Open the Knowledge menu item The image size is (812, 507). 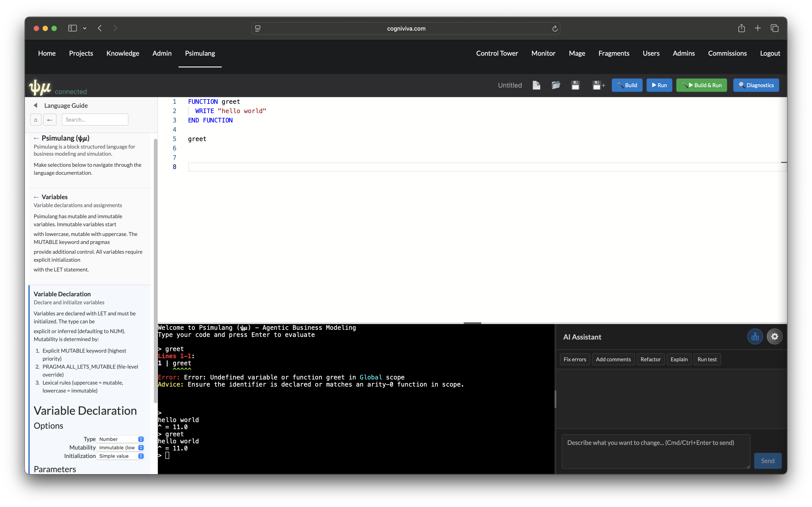pos(123,53)
